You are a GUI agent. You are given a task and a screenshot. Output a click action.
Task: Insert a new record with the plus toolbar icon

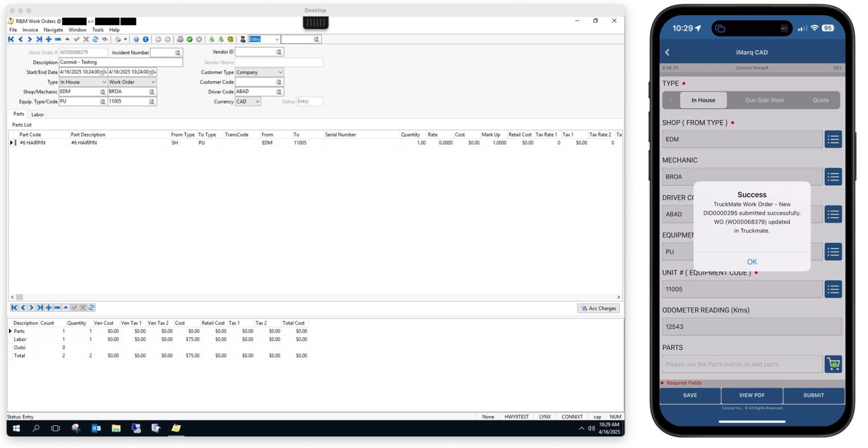(48, 39)
